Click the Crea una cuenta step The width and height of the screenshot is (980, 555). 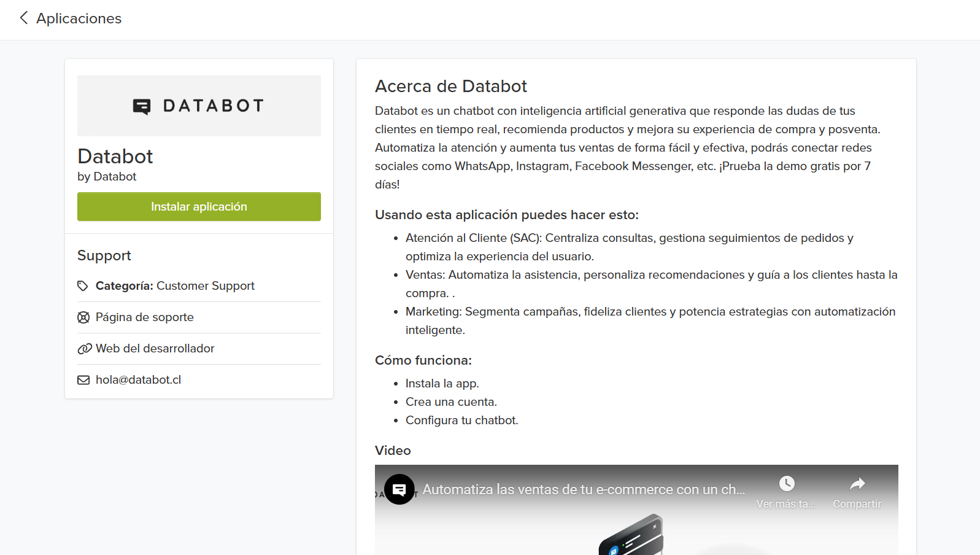[451, 402]
